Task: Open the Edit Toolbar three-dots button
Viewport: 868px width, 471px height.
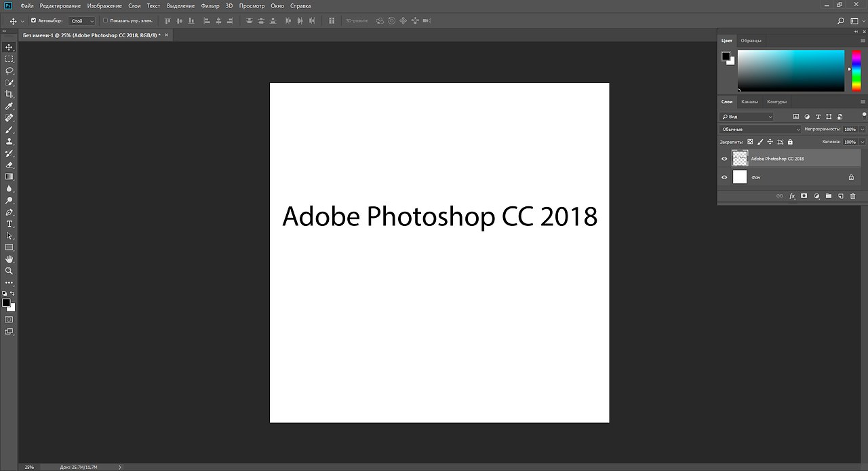Action: 9,282
